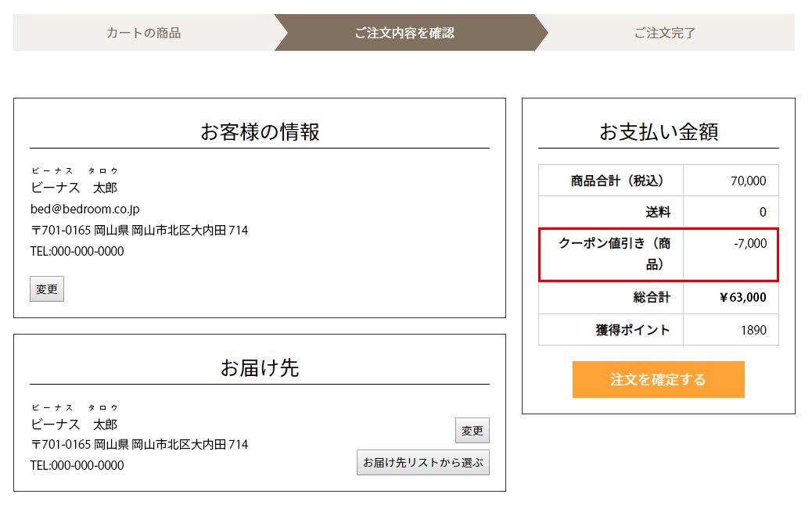The image size is (812, 505).
Task: Click the customer address in お客様の情報
Action: pos(139,230)
